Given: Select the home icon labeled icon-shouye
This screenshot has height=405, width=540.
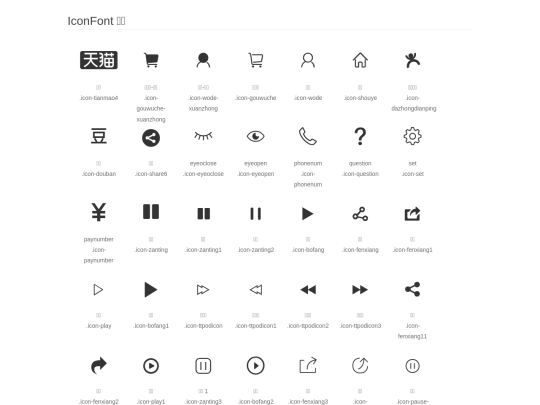Looking at the screenshot, I should (x=360, y=60).
